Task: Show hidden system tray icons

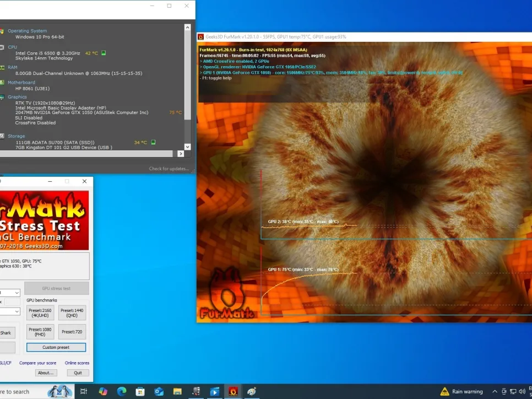Action: click(x=495, y=391)
